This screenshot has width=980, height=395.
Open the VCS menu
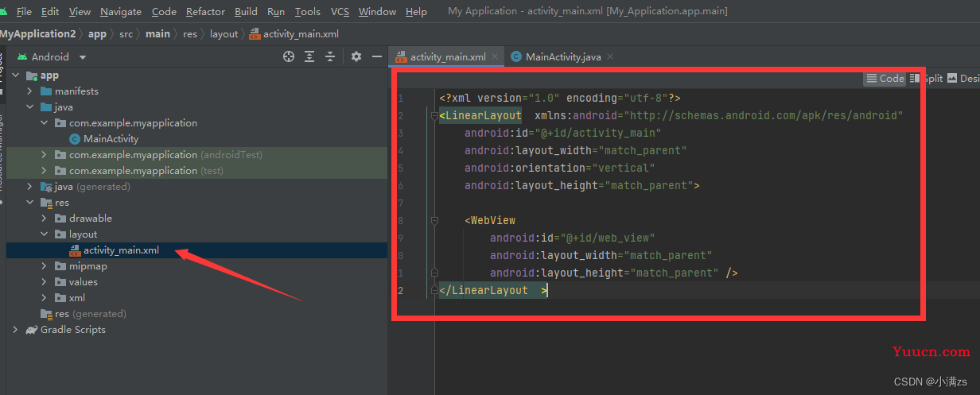point(340,12)
